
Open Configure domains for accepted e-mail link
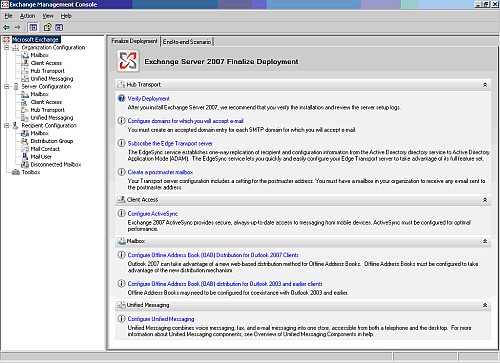(186, 121)
